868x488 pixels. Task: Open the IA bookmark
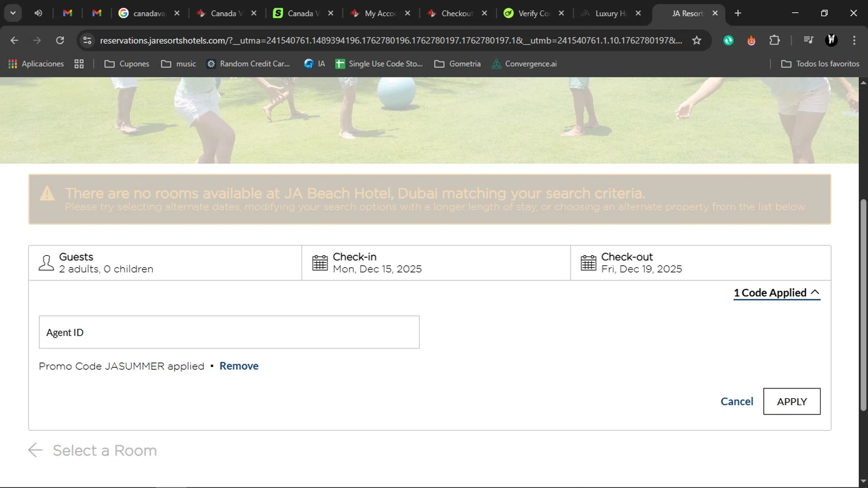(315, 64)
